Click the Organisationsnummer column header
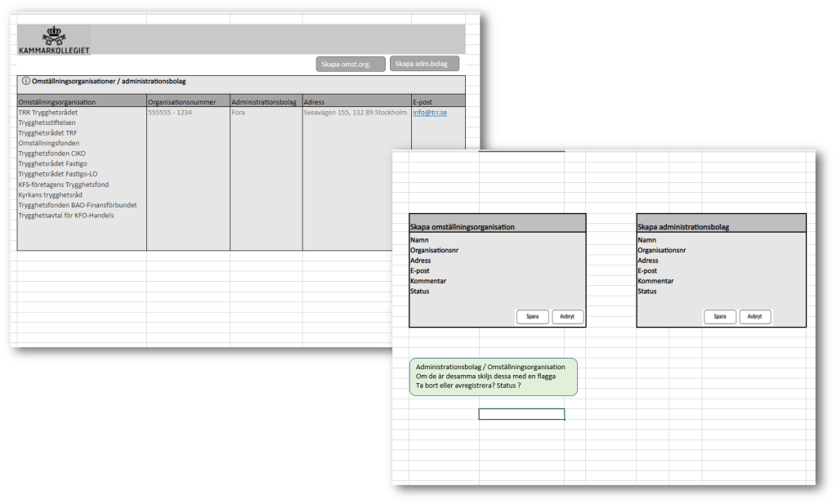836x504 pixels. click(181, 102)
